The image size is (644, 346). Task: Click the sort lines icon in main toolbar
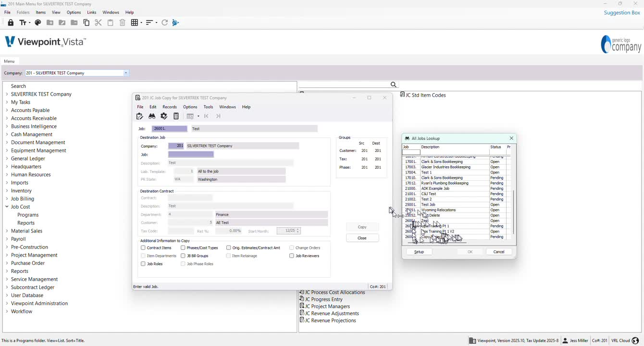pyautogui.click(x=149, y=23)
